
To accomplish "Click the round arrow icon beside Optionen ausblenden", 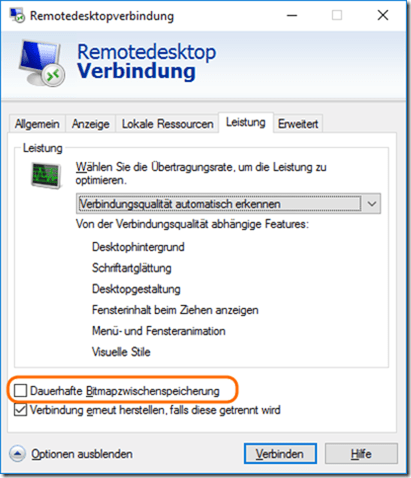I will click(x=17, y=454).
